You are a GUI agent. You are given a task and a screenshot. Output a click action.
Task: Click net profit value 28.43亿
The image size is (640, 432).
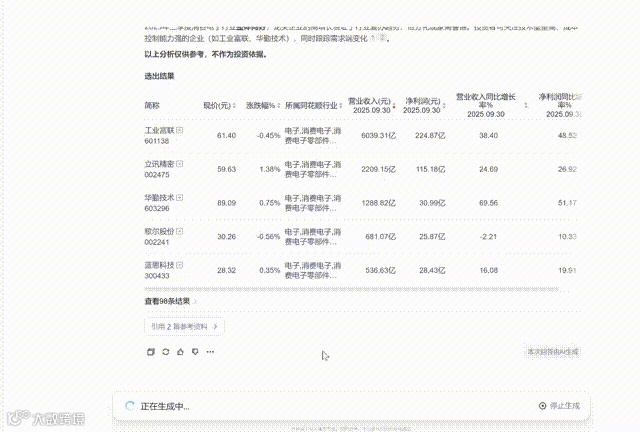pyautogui.click(x=432, y=270)
